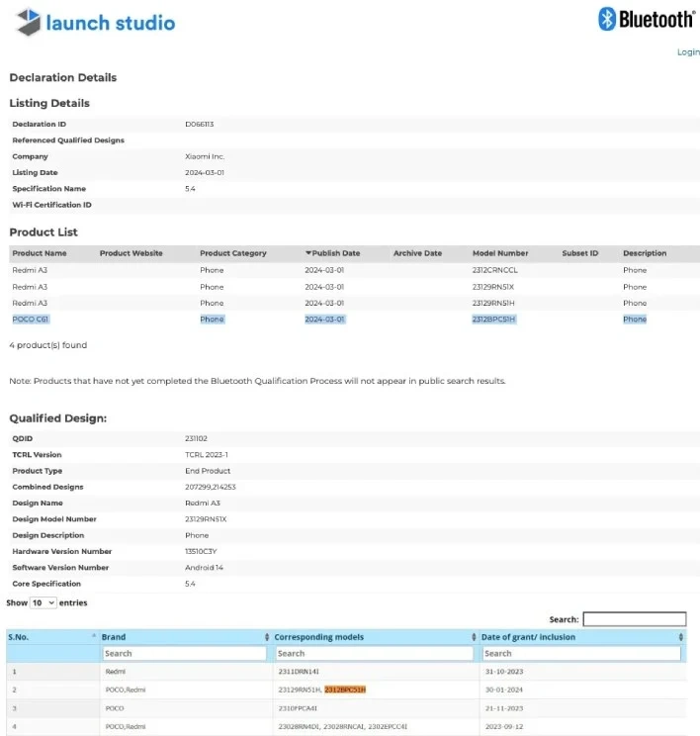Click the Product Name column header
The height and width of the screenshot is (736, 700).
point(40,253)
